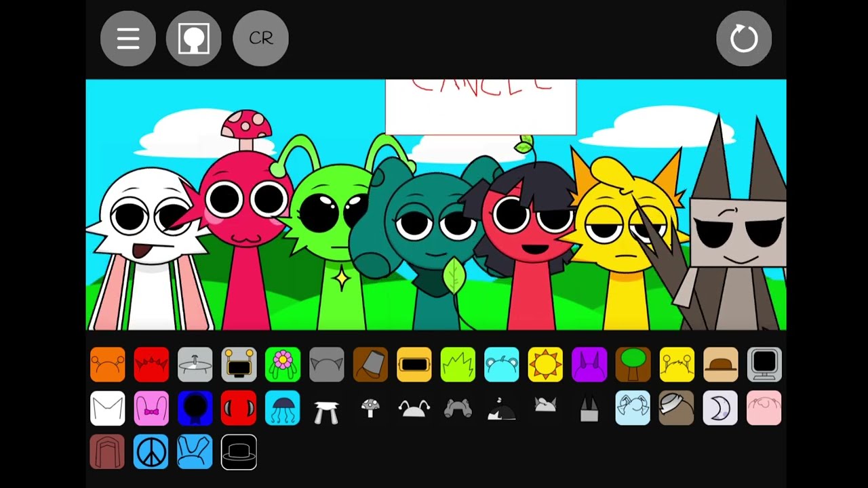Select the yellow sun icon
Screen dimensions: 868x488
545,365
